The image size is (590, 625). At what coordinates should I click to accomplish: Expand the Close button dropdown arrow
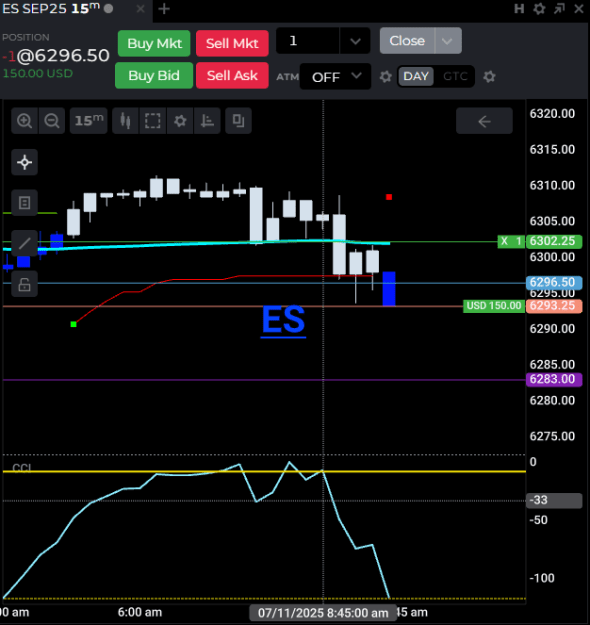pyautogui.click(x=447, y=41)
